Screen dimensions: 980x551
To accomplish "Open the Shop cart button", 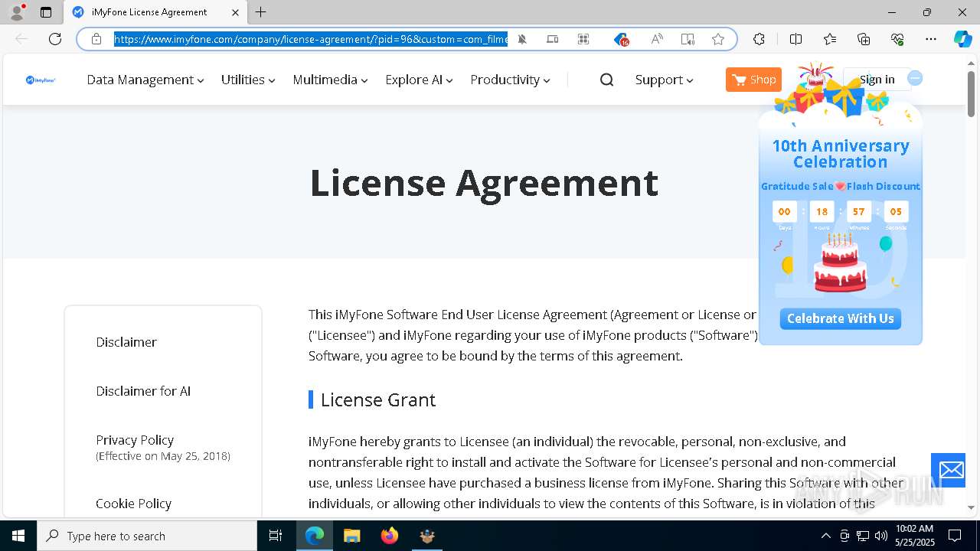I will click(753, 80).
